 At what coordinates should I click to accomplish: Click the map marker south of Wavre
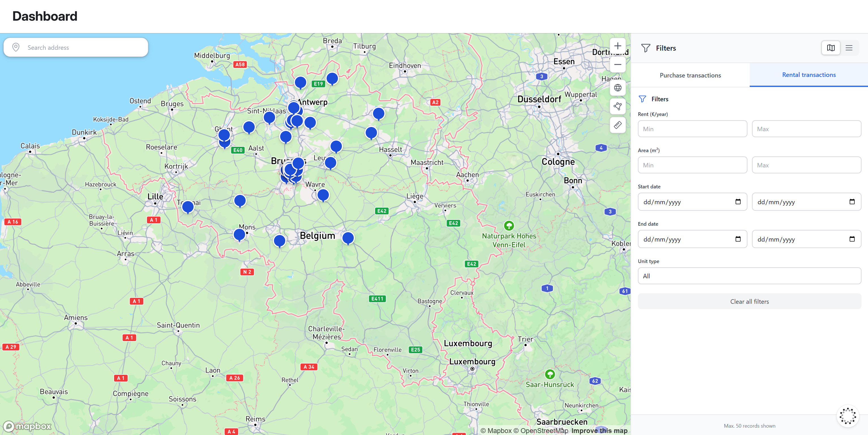coord(323,195)
